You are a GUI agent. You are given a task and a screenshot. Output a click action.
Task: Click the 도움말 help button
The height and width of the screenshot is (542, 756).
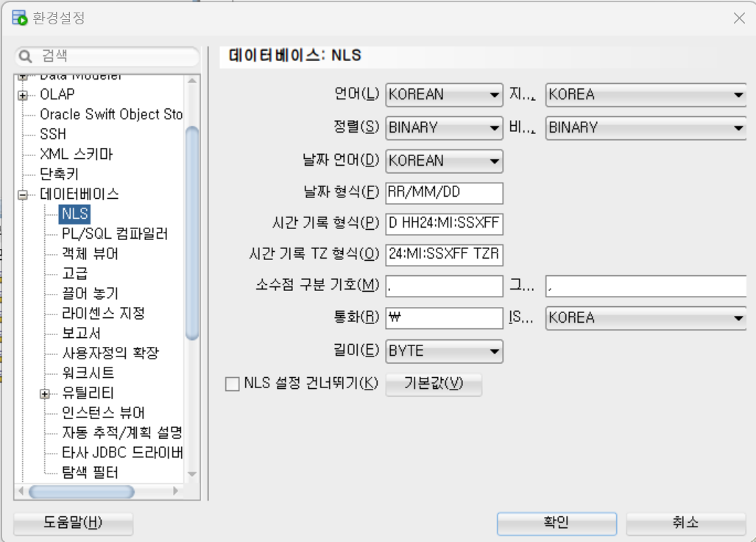click(74, 523)
